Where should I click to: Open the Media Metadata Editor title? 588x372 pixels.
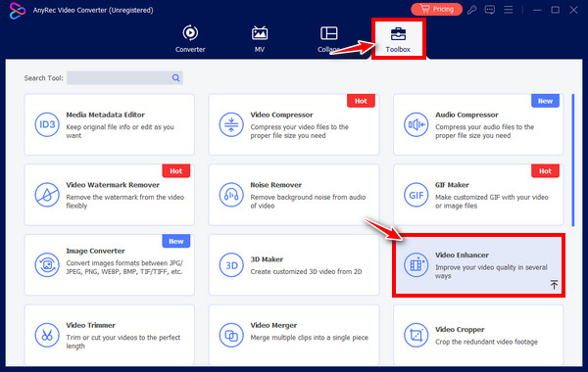click(x=105, y=115)
